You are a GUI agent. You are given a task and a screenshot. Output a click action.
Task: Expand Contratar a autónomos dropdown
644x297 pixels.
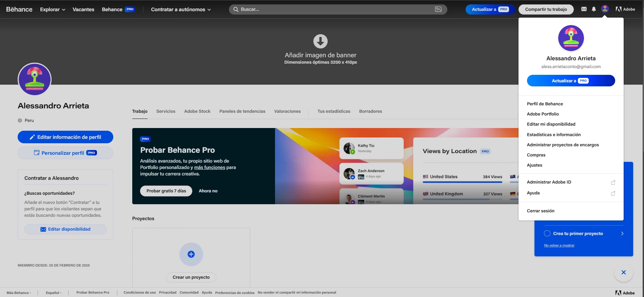(x=181, y=9)
